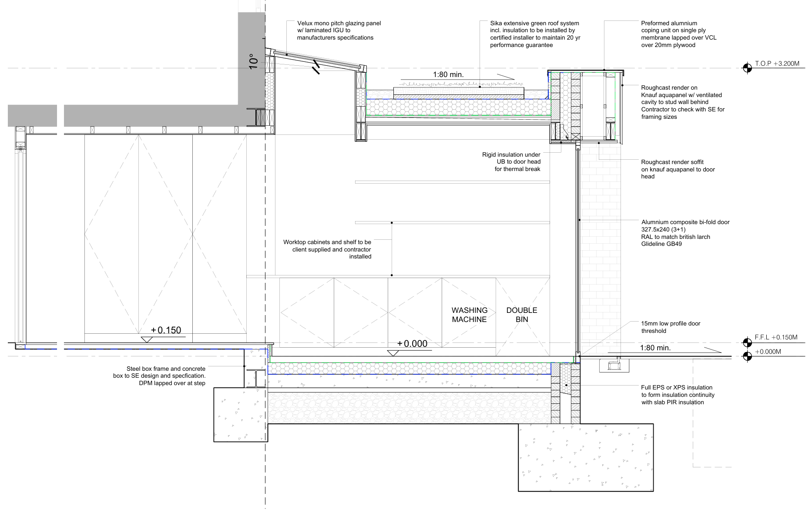Select the F.F.L +0.150M level marker symbol

(748, 342)
